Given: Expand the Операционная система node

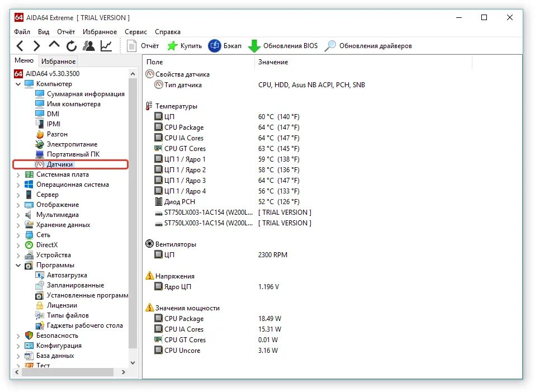Looking at the screenshot, I should [18, 185].
